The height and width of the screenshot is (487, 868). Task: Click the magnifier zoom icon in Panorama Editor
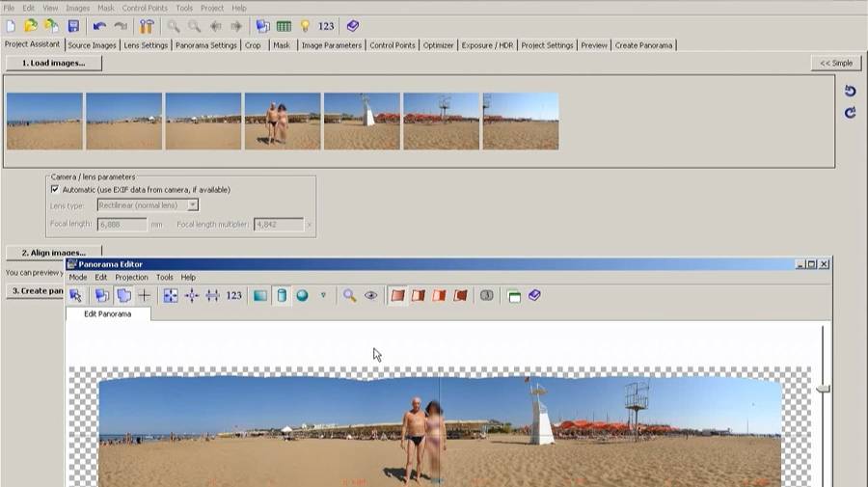[x=349, y=295]
